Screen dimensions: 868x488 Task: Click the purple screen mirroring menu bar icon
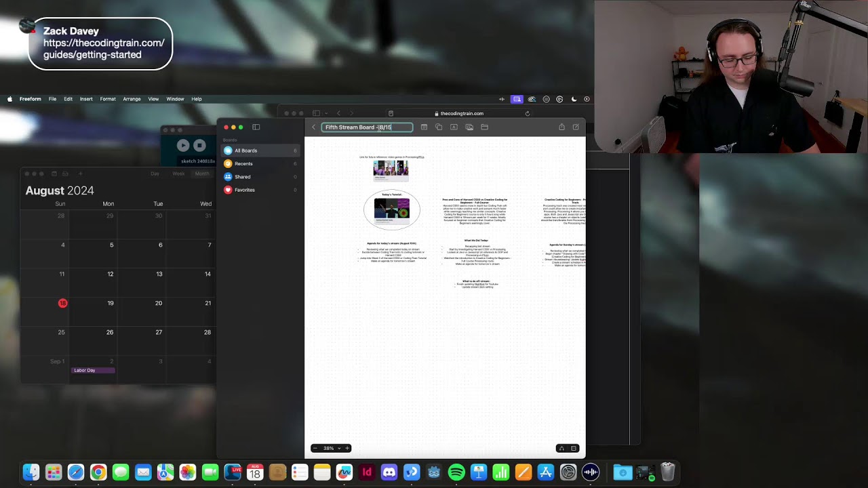517,99
